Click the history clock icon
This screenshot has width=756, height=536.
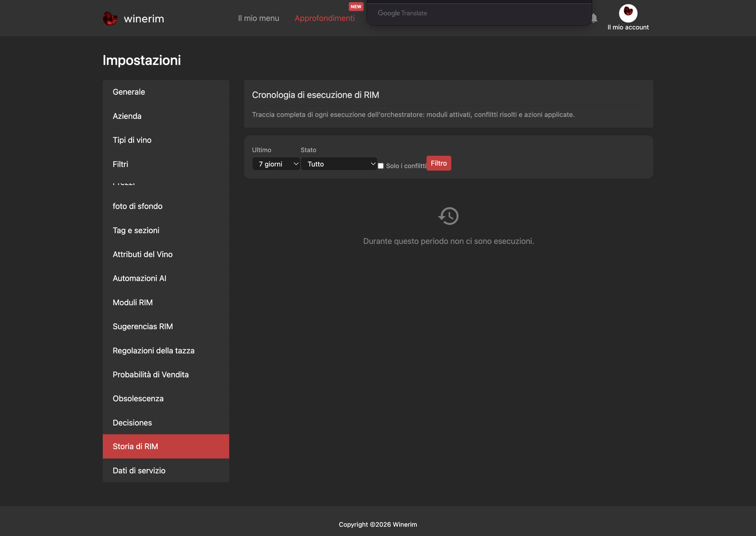(448, 216)
